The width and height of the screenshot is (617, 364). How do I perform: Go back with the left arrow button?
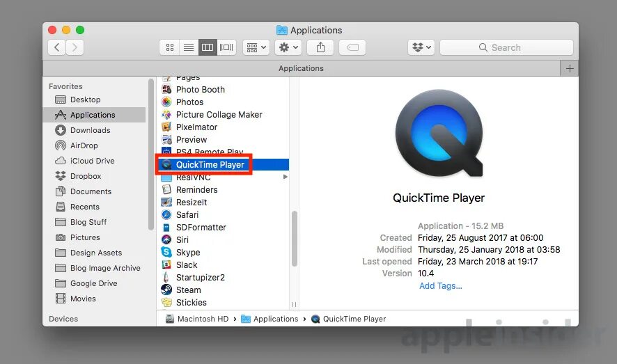click(57, 47)
